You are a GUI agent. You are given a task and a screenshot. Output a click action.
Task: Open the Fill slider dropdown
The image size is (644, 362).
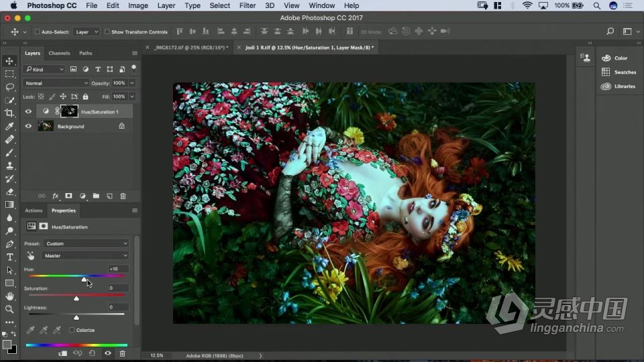click(132, 97)
